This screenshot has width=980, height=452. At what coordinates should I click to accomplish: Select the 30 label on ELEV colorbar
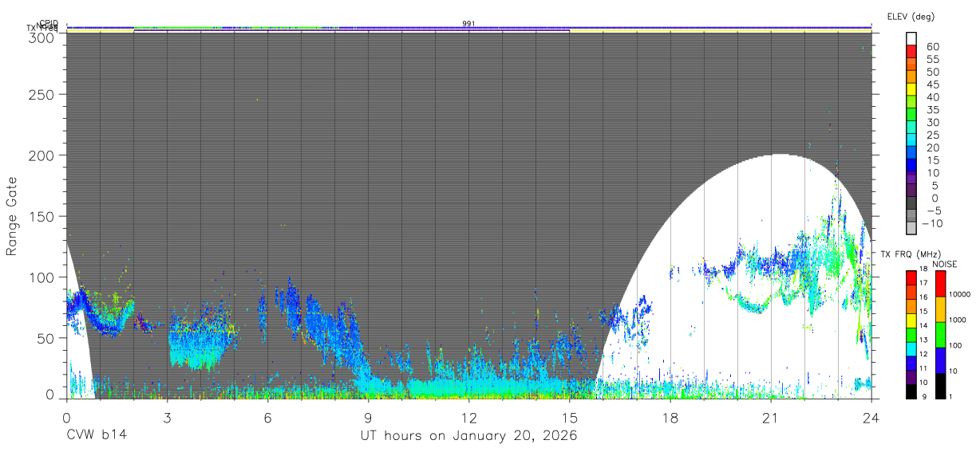932,122
